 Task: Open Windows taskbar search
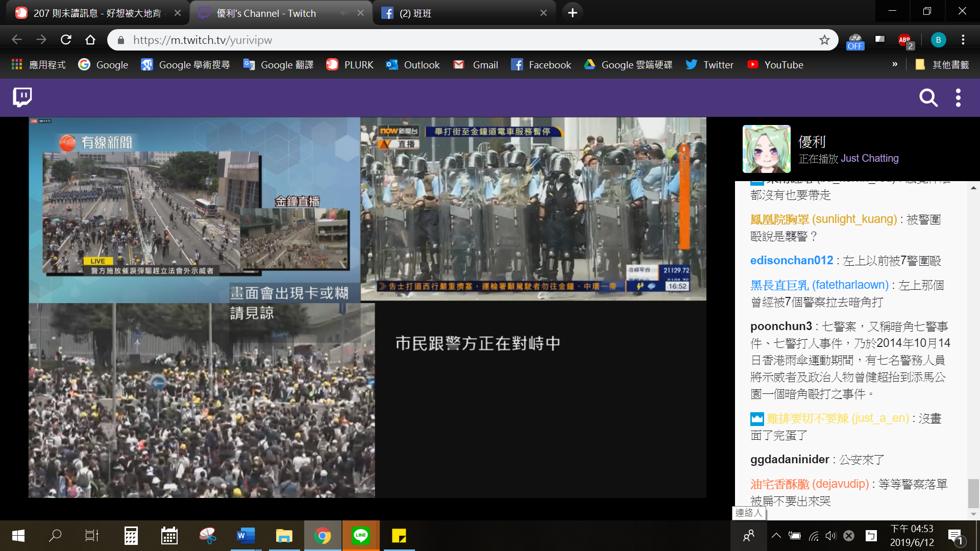coord(55,536)
